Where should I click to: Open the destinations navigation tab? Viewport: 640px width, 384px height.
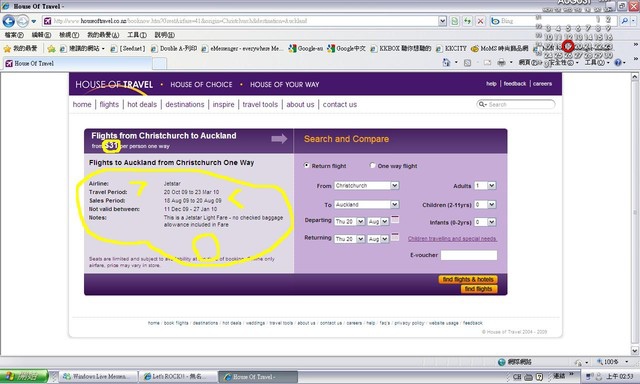pyautogui.click(x=184, y=104)
